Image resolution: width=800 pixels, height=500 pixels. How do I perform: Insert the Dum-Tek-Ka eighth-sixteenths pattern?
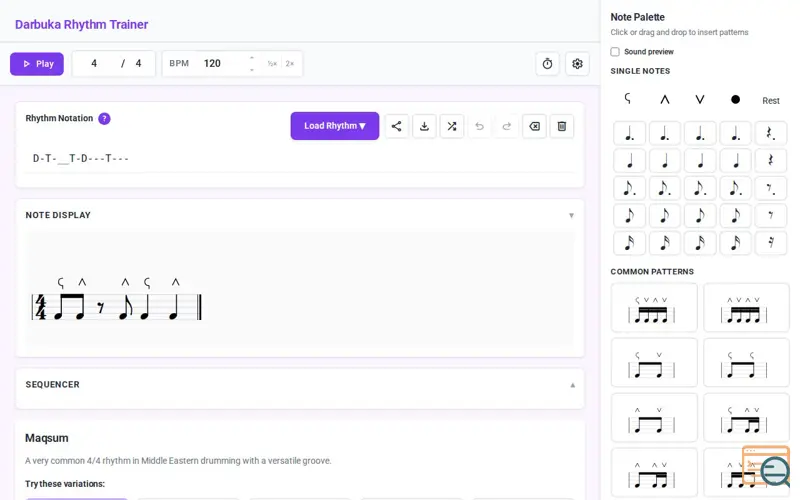pos(746,417)
